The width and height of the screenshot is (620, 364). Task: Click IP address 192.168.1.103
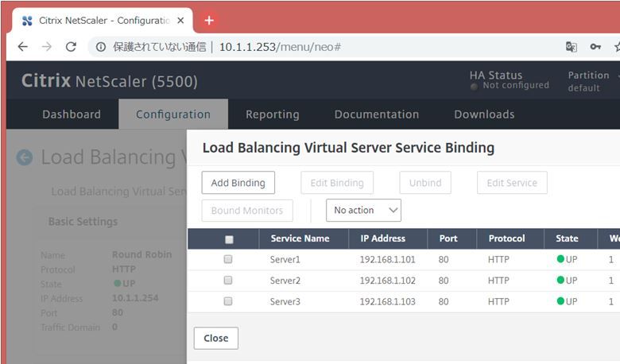(x=388, y=301)
